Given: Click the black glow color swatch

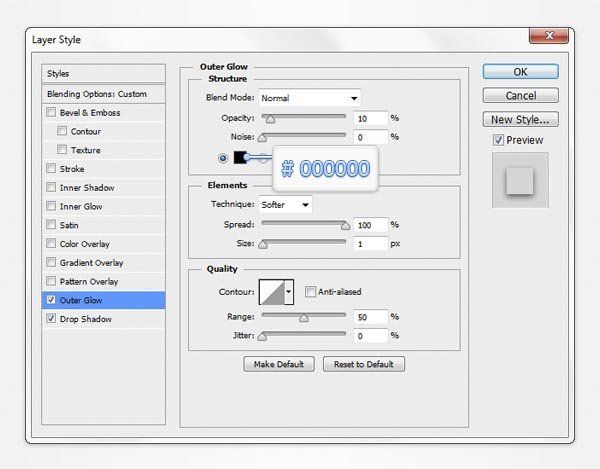Looking at the screenshot, I should point(240,158).
